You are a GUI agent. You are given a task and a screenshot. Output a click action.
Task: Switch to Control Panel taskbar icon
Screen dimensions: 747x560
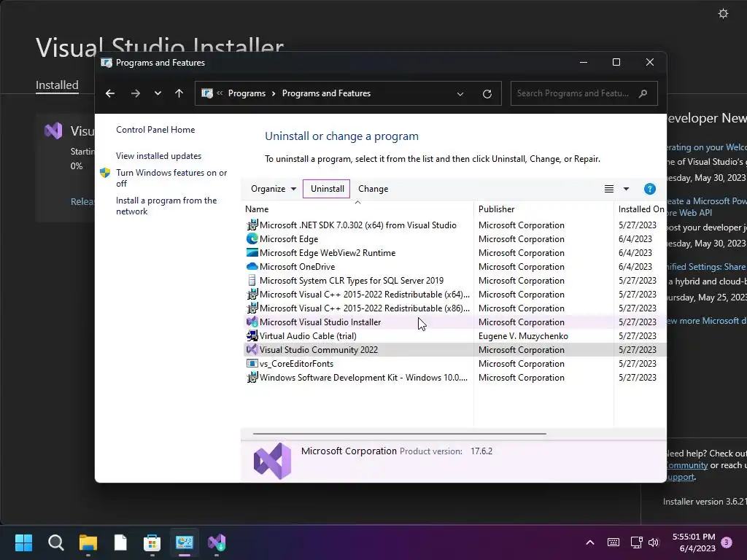(x=185, y=542)
